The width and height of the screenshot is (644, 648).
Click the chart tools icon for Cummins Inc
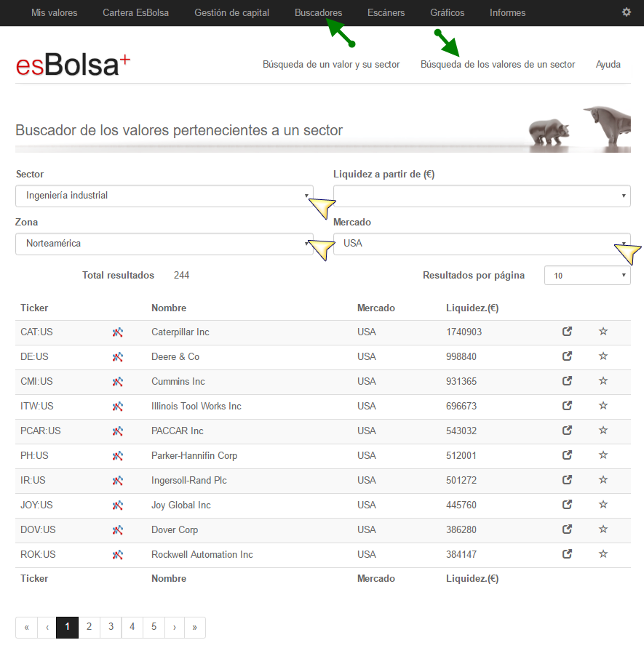117,382
